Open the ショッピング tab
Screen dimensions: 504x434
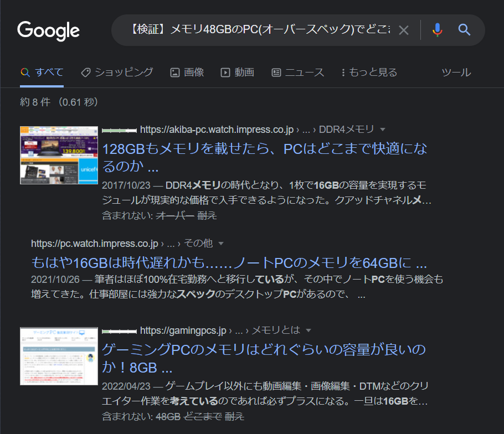pos(117,72)
